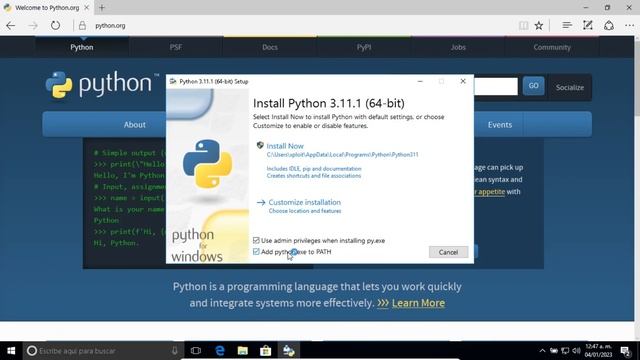This screenshot has height=360, width=640.
Task: Click the battery tray icon
Action: [553, 351]
